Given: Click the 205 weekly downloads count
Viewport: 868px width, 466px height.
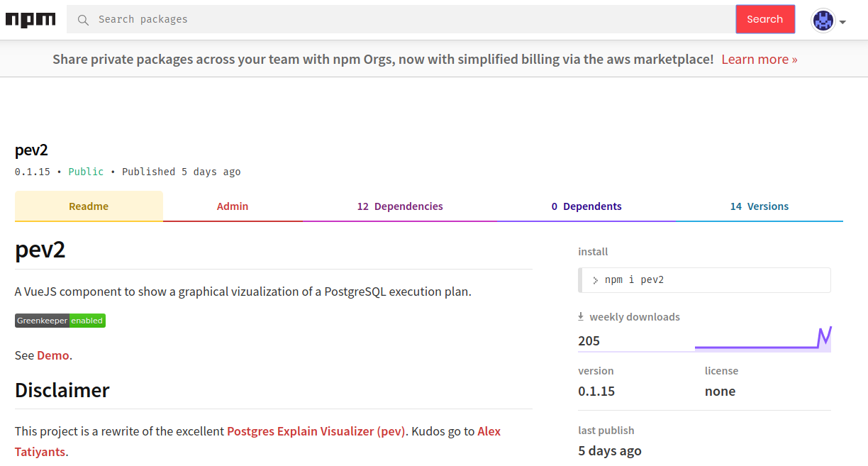Looking at the screenshot, I should (589, 340).
